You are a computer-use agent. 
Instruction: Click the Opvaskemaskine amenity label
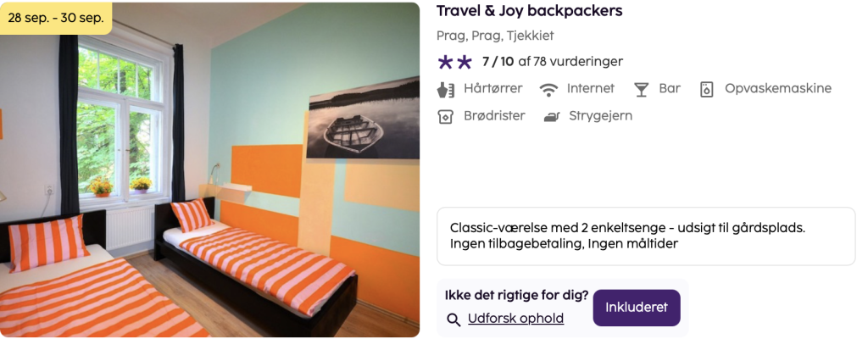[778, 89]
